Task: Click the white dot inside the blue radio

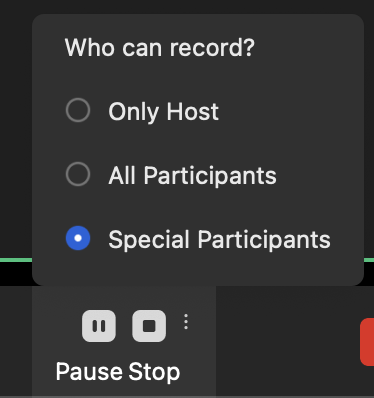Action: pos(78,238)
